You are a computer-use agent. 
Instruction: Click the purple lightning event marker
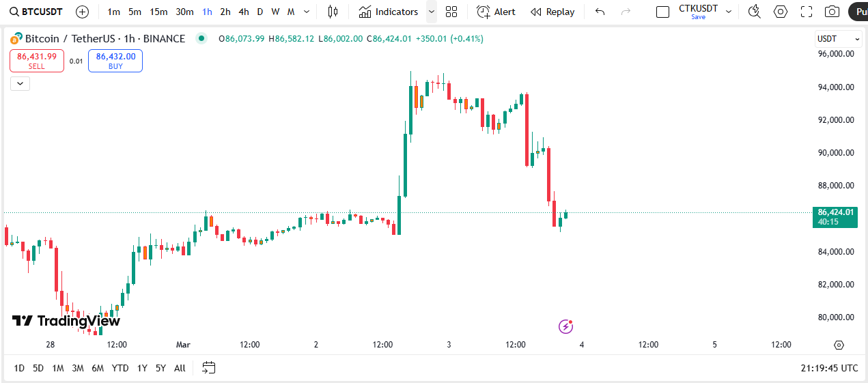(565, 326)
